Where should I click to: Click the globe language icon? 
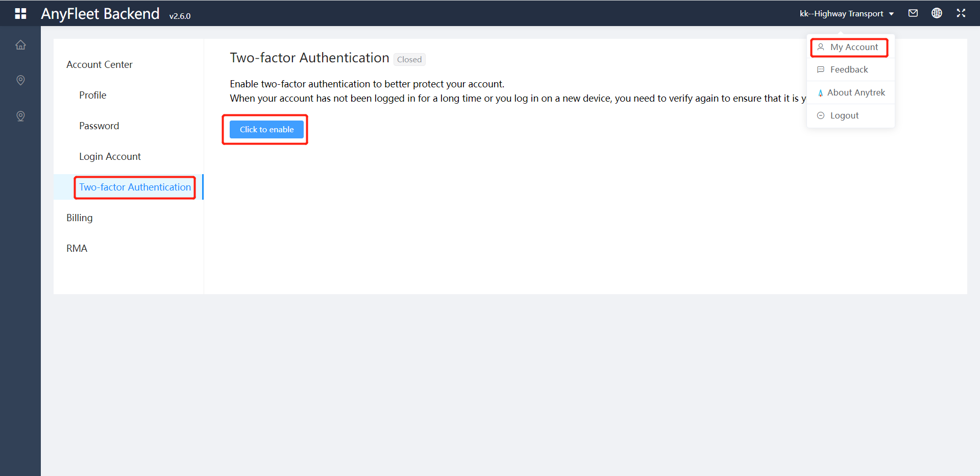(937, 13)
